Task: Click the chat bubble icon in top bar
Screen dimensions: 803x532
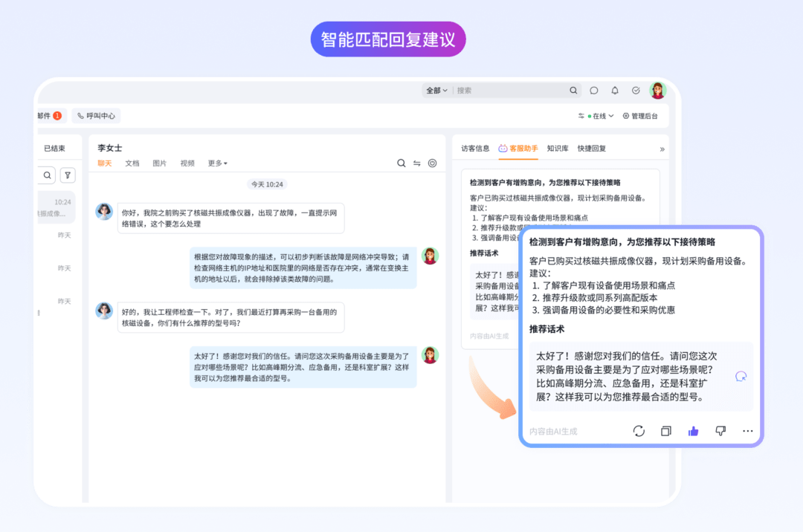Action: (594, 91)
